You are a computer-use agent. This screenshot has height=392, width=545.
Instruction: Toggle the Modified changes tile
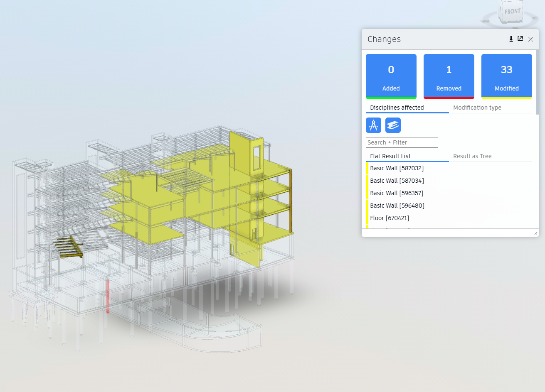click(506, 76)
